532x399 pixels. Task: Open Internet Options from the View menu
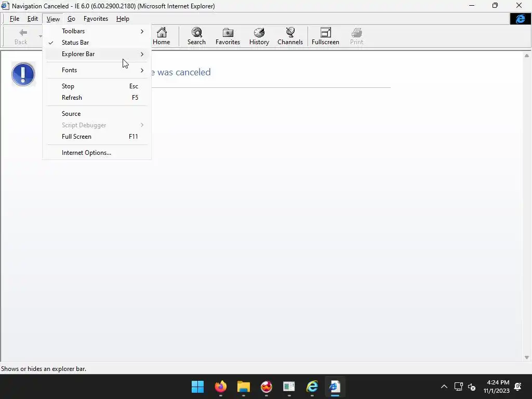(97, 153)
